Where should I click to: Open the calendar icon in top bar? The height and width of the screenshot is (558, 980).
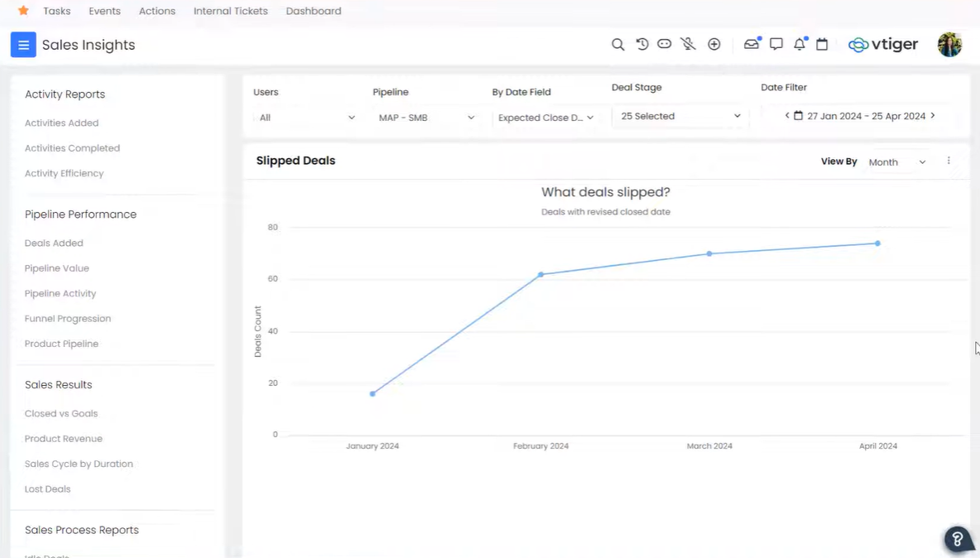822,44
